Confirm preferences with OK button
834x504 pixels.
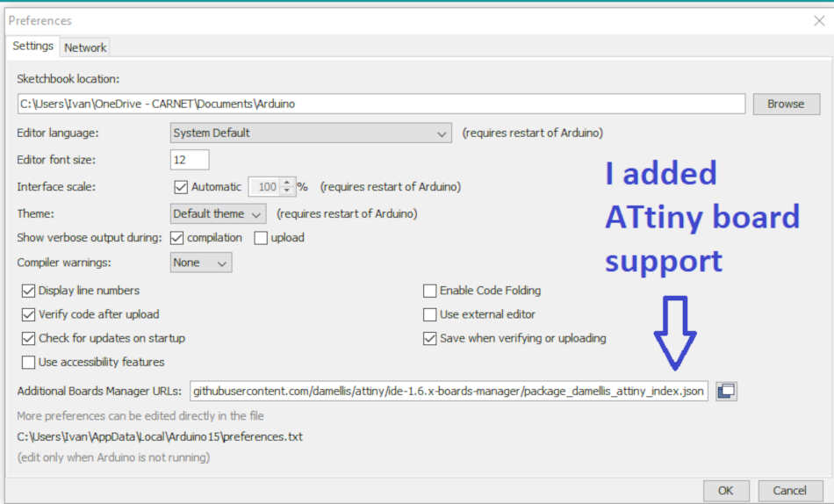pos(726,490)
